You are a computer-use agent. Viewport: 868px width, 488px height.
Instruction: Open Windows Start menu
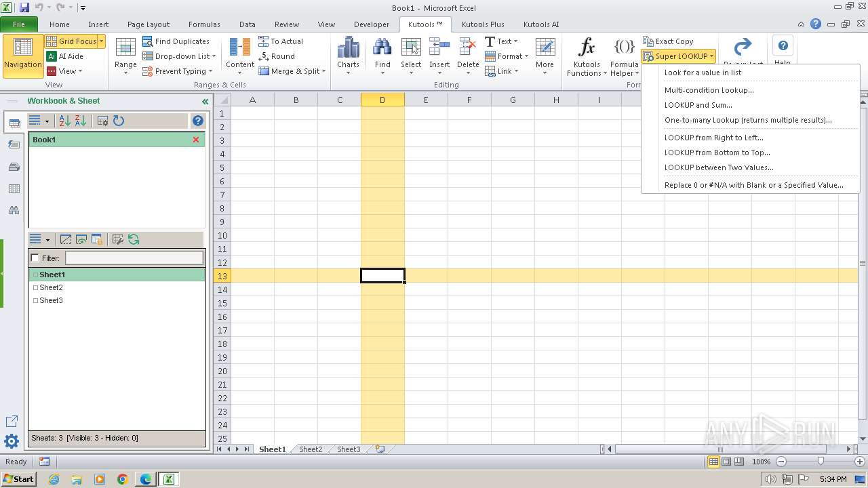pyautogui.click(x=18, y=479)
